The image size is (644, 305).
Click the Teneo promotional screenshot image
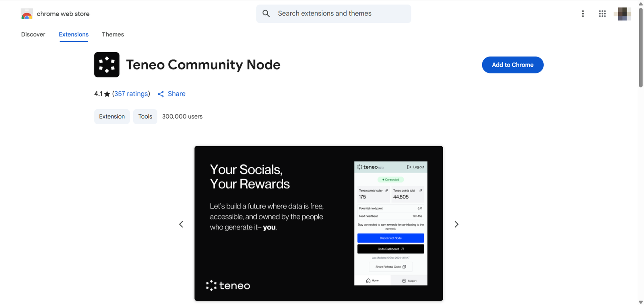(x=318, y=223)
